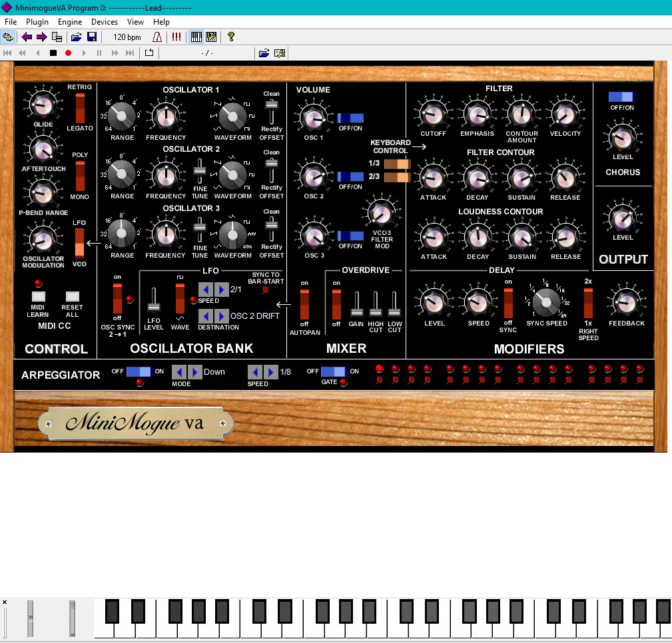Image resolution: width=672 pixels, height=643 pixels.
Task: Click LFO destination left arrow
Action: pyautogui.click(x=206, y=316)
